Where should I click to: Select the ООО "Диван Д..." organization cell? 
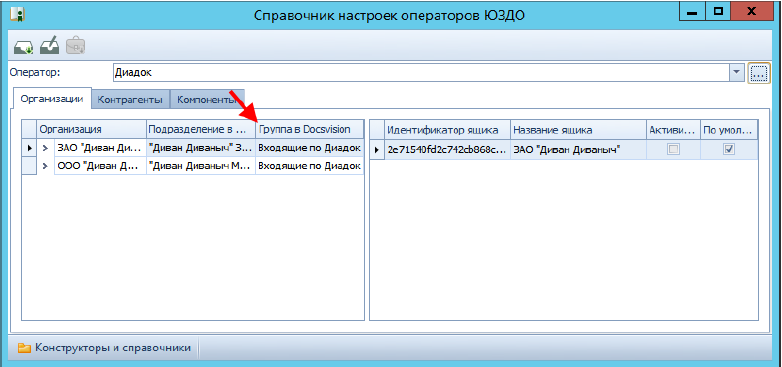click(x=100, y=166)
